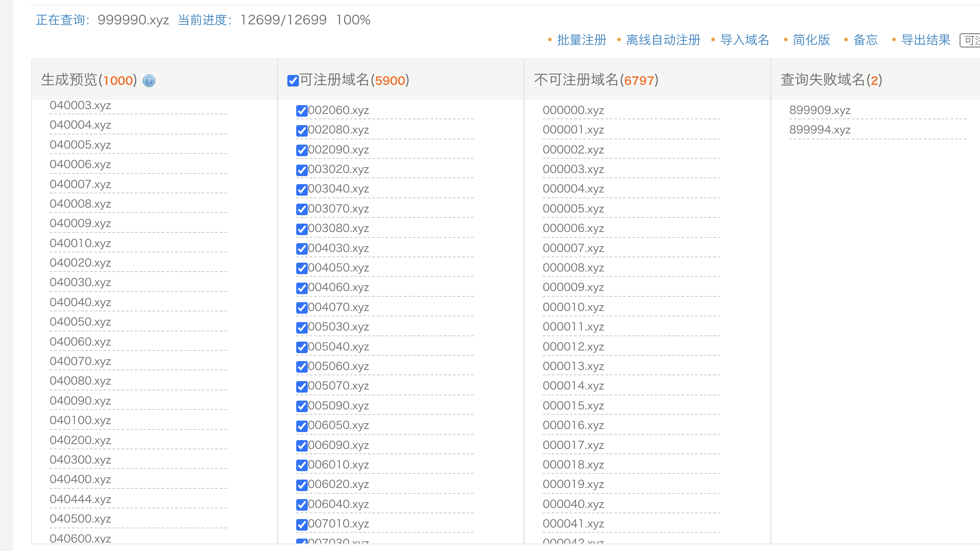Click the 生成预览 column header
Screen dimensions: 980x551
[x=89, y=80]
